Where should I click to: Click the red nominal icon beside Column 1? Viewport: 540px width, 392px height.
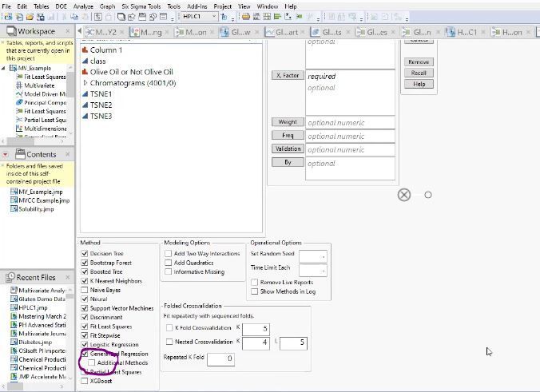85,50
